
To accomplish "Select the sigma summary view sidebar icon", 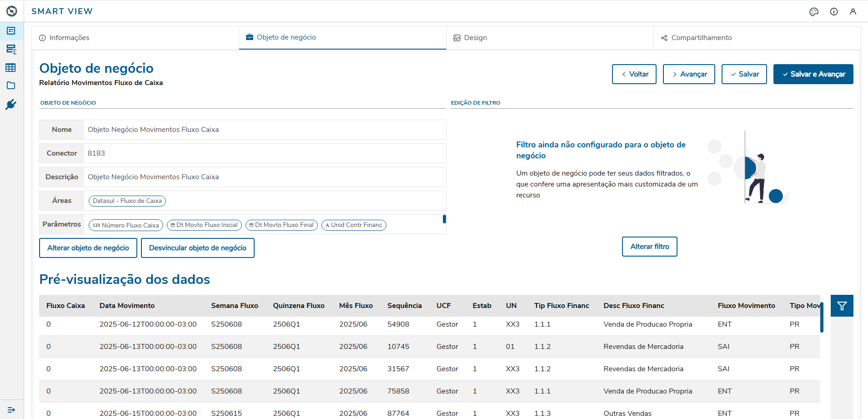I will pyautogui.click(x=11, y=49).
